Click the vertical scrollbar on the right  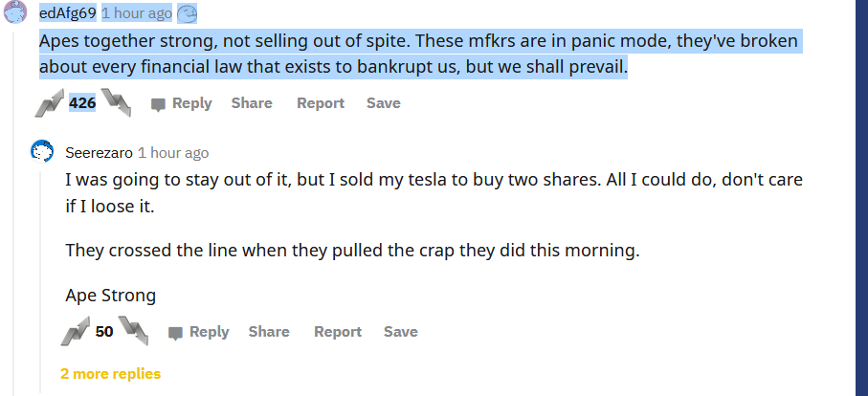(860, 191)
